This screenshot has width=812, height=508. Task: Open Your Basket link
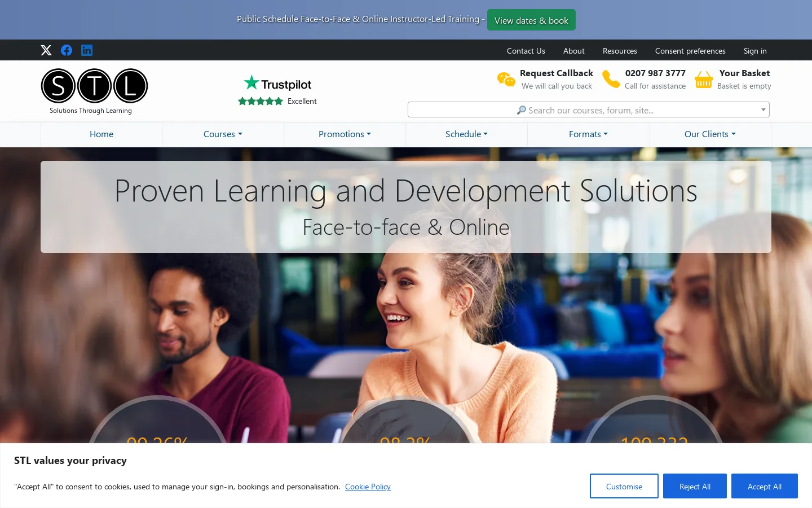pyautogui.click(x=744, y=73)
